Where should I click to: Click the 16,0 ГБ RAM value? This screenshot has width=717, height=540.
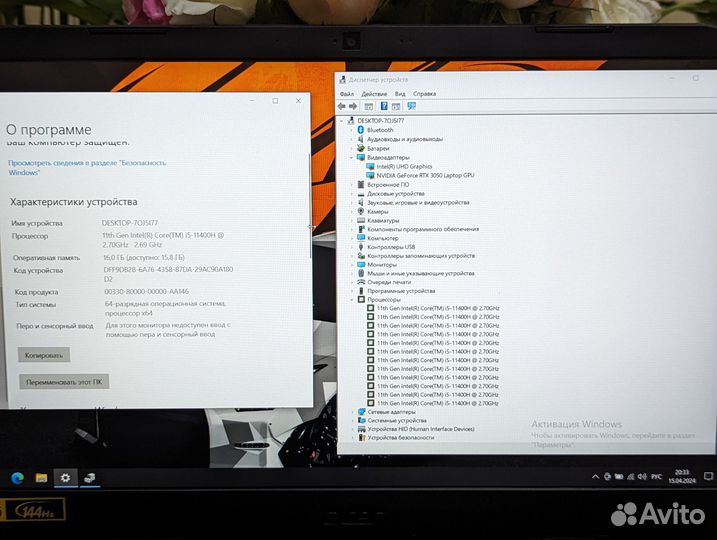tap(144, 257)
